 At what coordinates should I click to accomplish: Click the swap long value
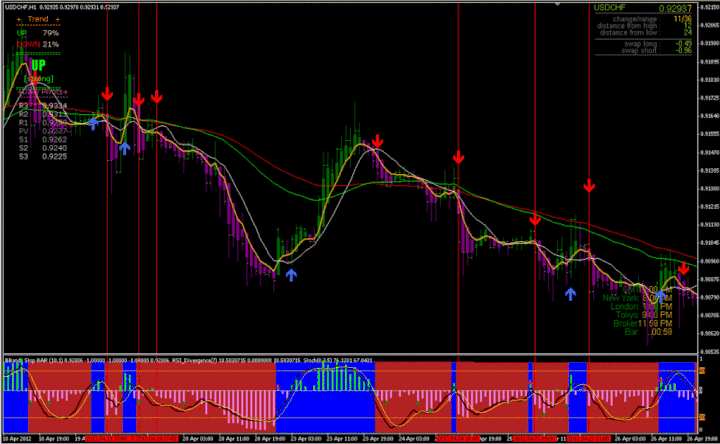pos(684,44)
